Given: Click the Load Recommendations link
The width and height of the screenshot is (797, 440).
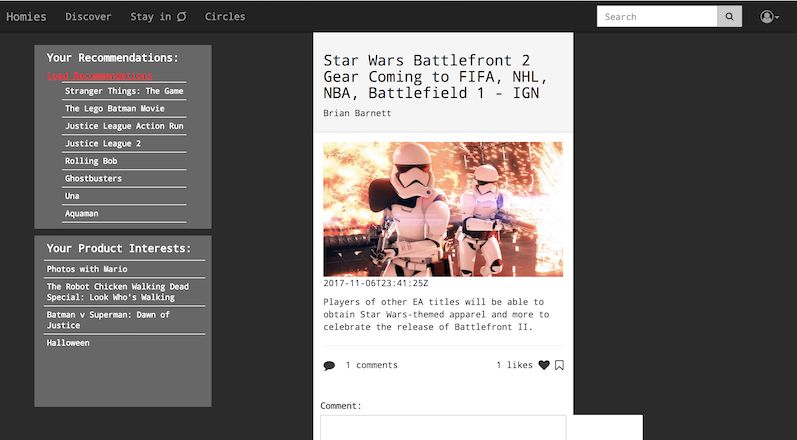Looking at the screenshot, I should tap(99, 76).
